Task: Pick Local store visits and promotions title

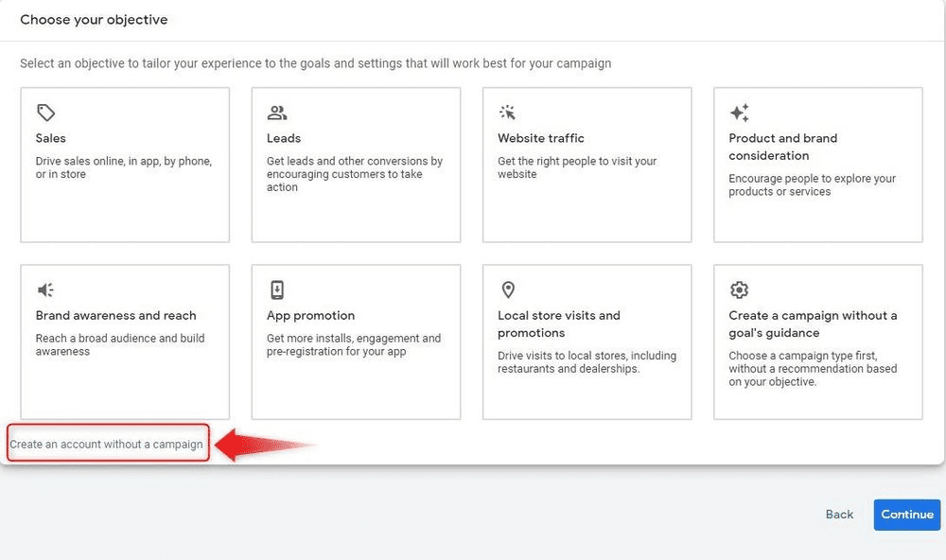Action: point(558,324)
